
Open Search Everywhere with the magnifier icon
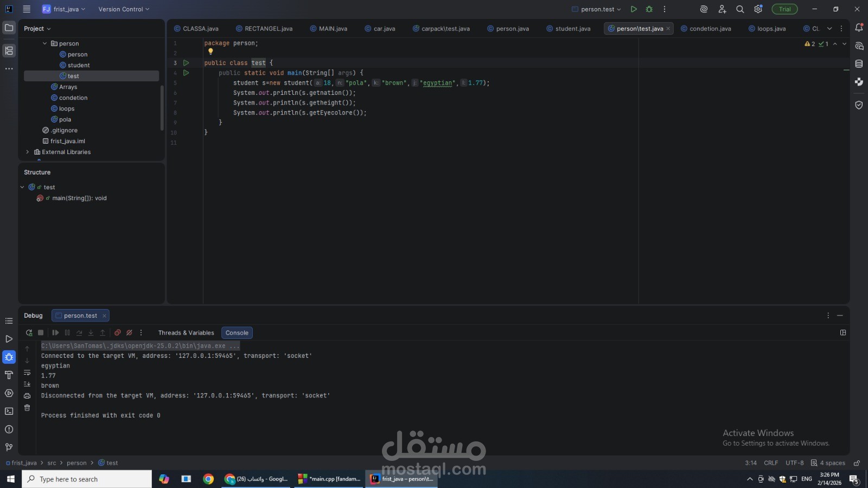pos(740,9)
